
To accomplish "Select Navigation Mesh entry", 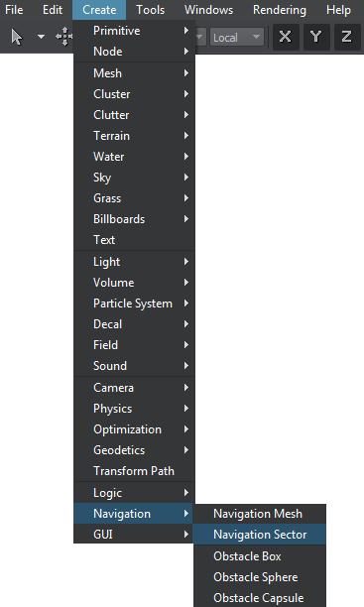I will pos(260,514).
